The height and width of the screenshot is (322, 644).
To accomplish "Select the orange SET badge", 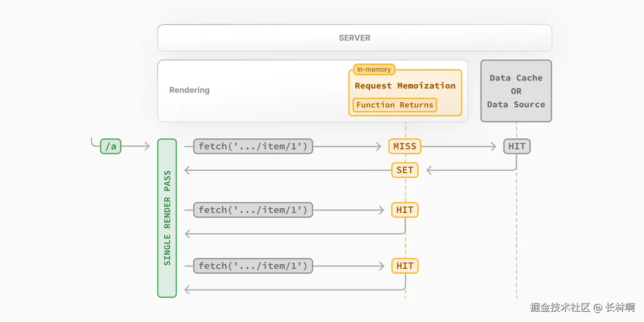I will click(405, 170).
